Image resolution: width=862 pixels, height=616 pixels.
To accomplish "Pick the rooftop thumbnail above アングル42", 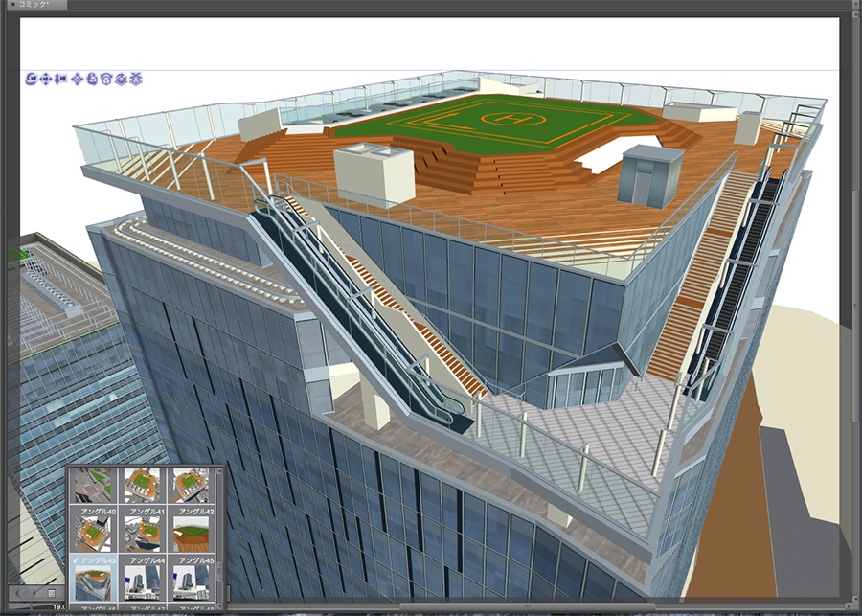I will click(x=191, y=485).
